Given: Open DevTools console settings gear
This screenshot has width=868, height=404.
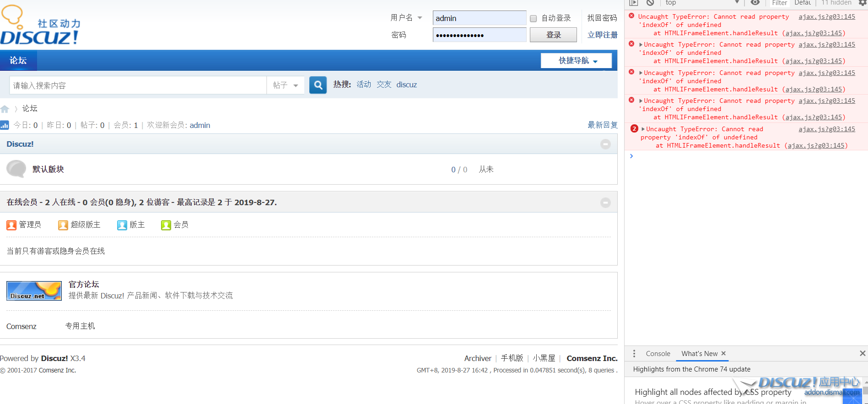Looking at the screenshot, I should click(863, 3).
